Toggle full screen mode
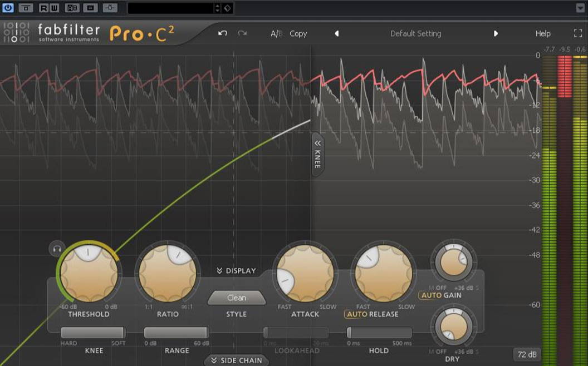 578,33
